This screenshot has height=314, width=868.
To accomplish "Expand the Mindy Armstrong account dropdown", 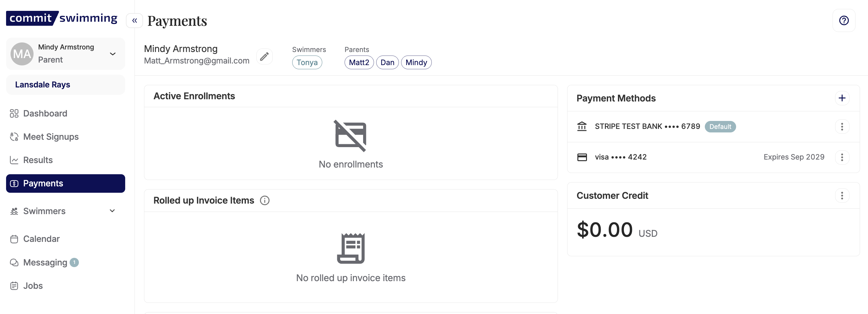I will pyautogui.click(x=113, y=54).
